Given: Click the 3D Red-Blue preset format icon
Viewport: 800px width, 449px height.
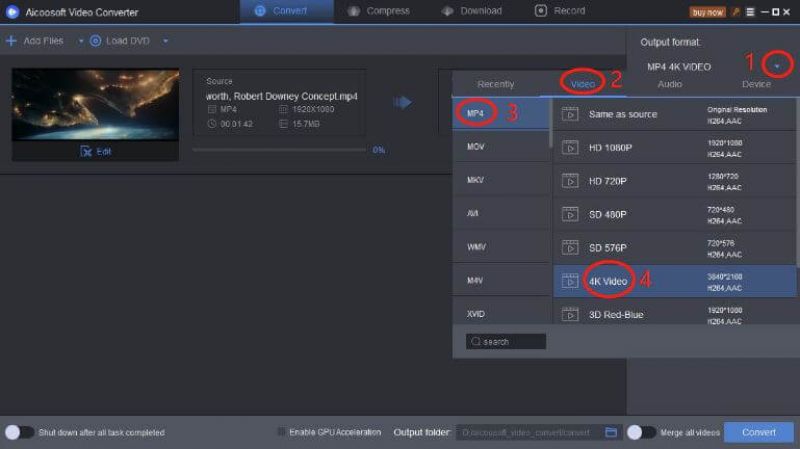Looking at the screenshot, I should click(570, 314).
